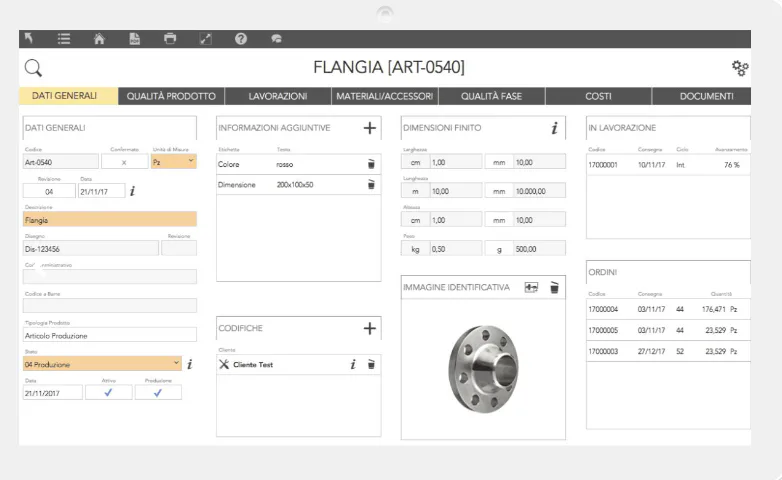Open the help question mark icon
Screen dimensions: 782x480
tap(241, 39)
